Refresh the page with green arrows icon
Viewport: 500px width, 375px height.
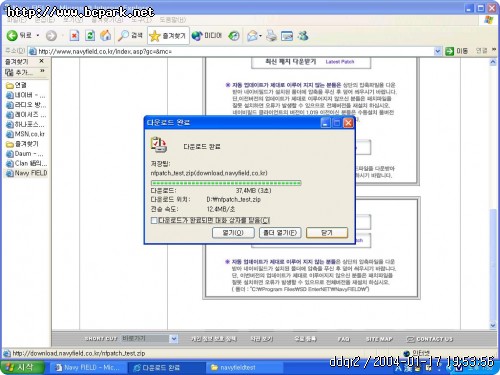[x=90, y=36]
